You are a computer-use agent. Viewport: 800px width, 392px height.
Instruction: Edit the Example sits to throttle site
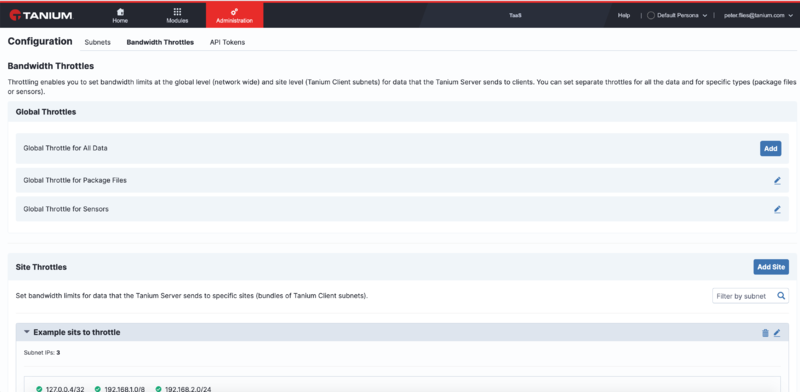(777, 333)
